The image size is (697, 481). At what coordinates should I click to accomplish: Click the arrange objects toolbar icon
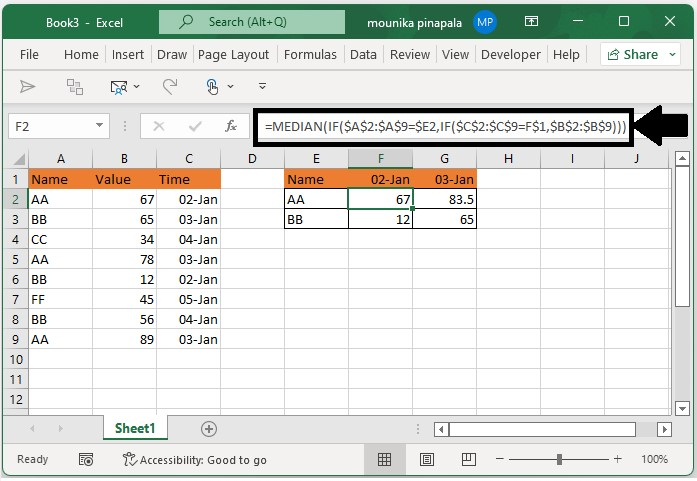coord(75,87)
